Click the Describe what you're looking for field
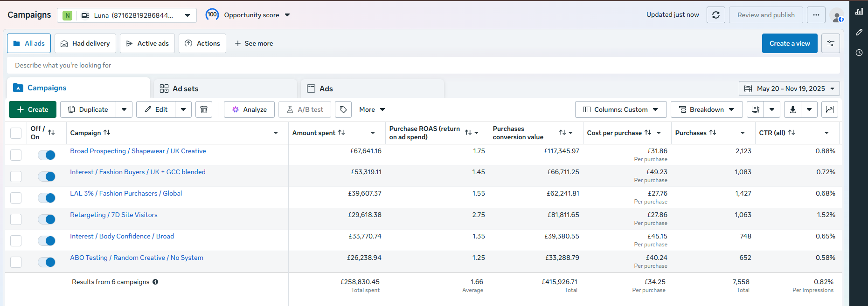 point(423,65)
